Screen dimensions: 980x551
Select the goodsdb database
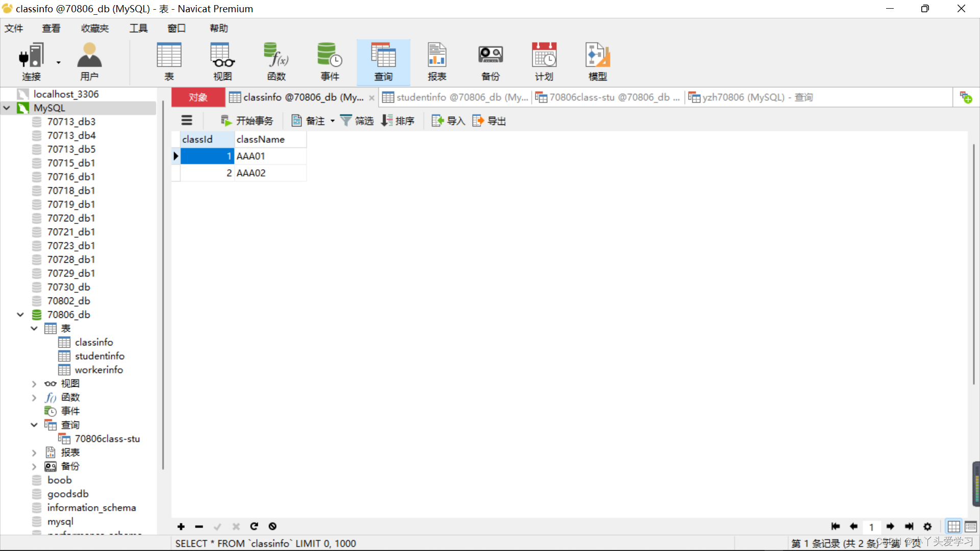68,494
